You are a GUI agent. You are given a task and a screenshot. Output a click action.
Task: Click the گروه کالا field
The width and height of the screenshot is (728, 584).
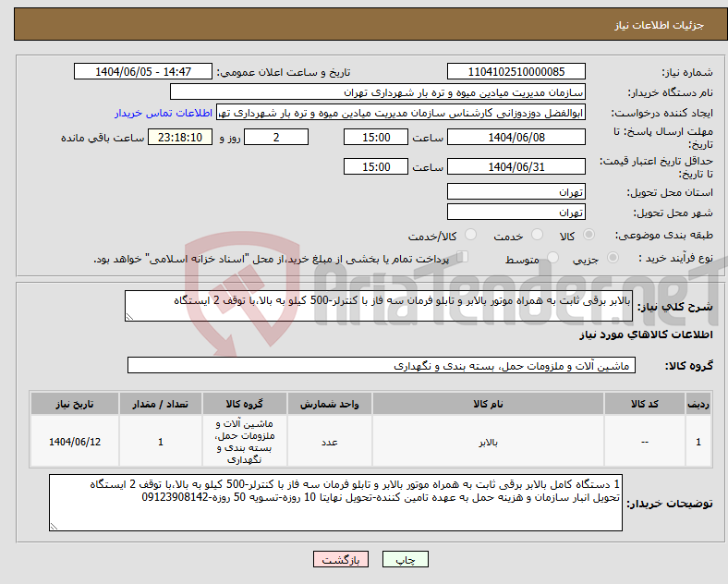pyautogui.click(x=382, y=365)
